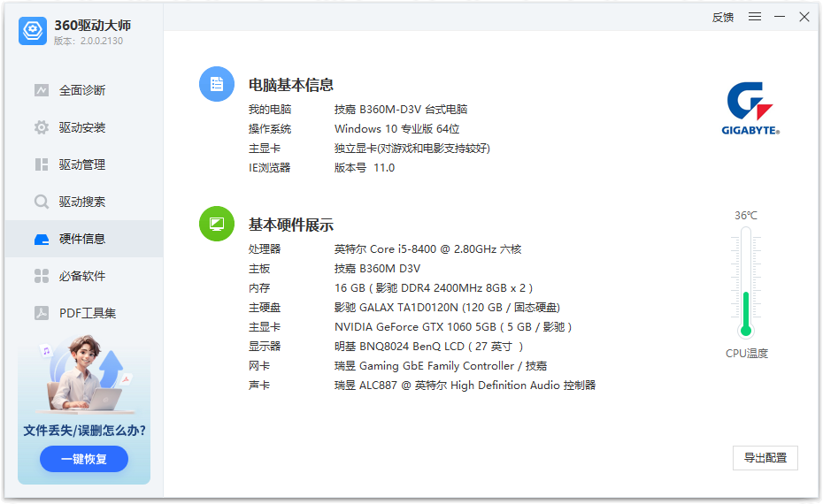The width and height of the screenshot is (823, 504).
Task: Go to 驱动管理 section
Action: 84,164
